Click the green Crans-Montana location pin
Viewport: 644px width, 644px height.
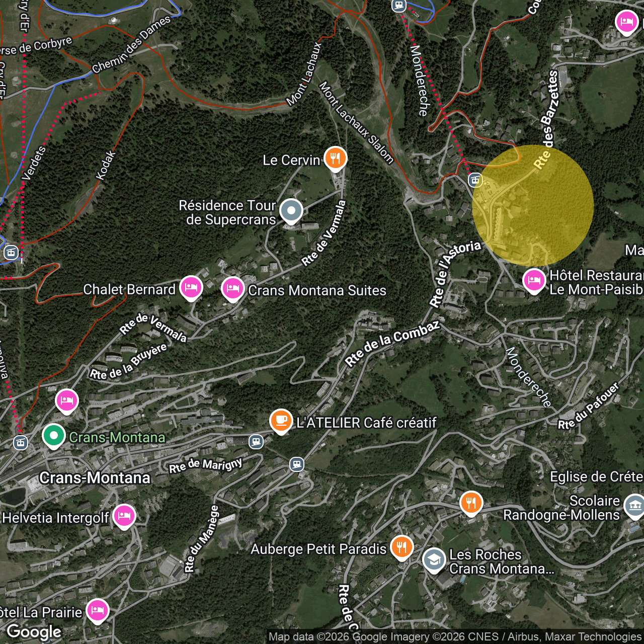(x=53, y=436)
